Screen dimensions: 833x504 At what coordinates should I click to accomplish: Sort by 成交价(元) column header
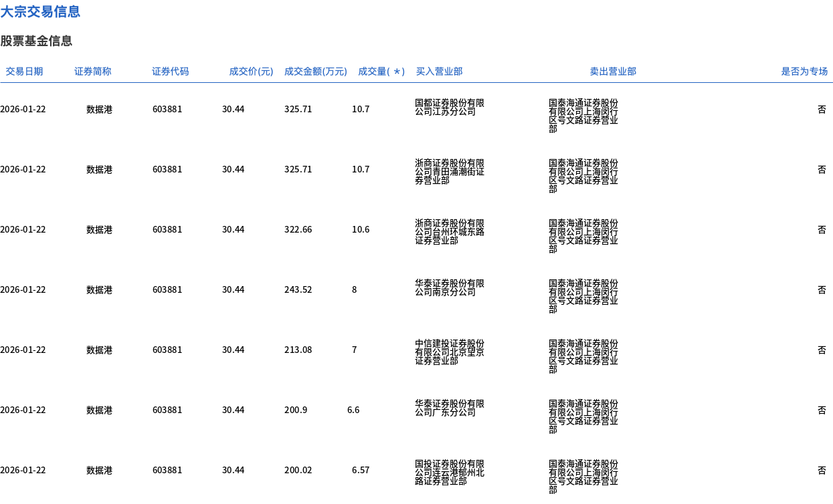pos(251,72)
